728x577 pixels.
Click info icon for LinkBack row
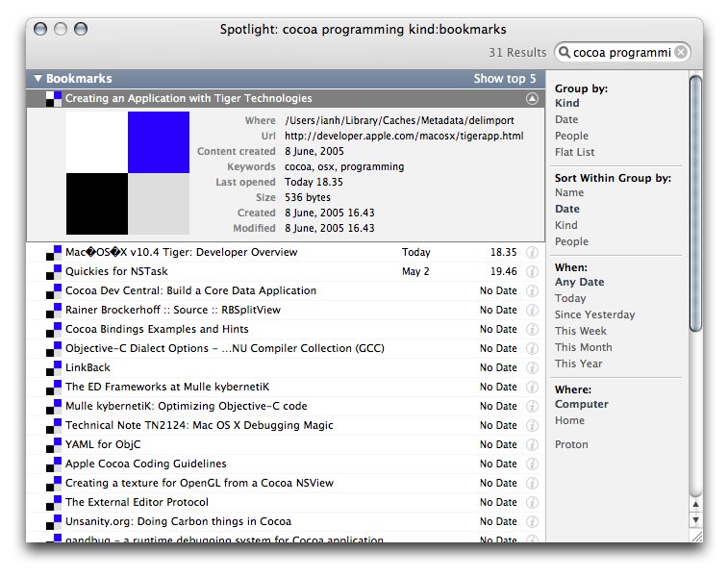point(532,367)
